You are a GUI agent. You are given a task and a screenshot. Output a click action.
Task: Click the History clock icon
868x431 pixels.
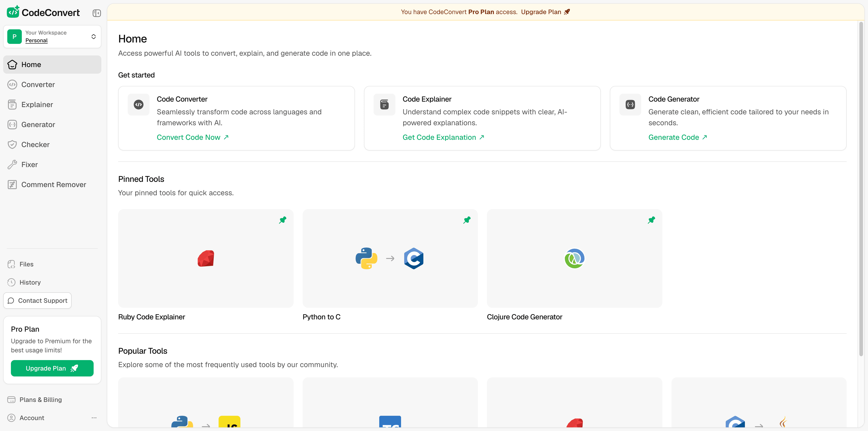(11, 282)
